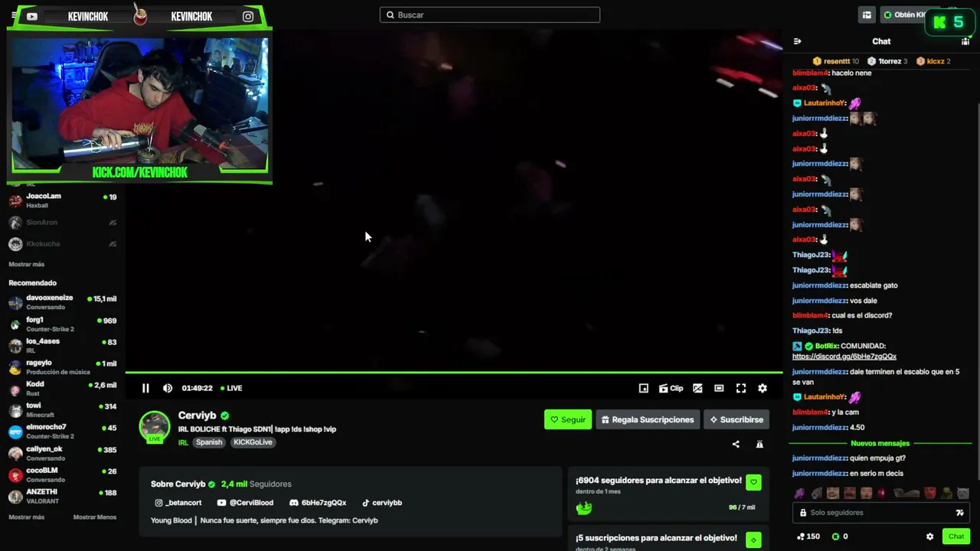Expand recommended list with Mostrar más
The width and height of the screenshot is (980, 551).
coord(27,517)
